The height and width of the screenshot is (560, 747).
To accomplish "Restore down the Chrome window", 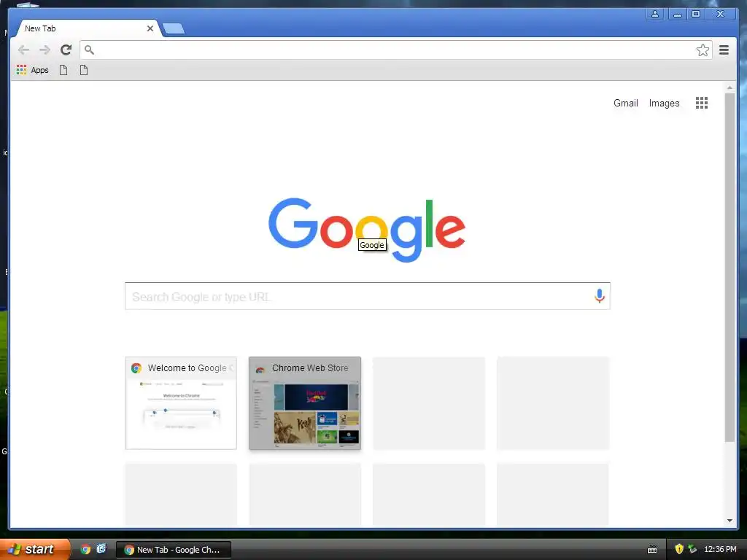I will coord(696,14).
